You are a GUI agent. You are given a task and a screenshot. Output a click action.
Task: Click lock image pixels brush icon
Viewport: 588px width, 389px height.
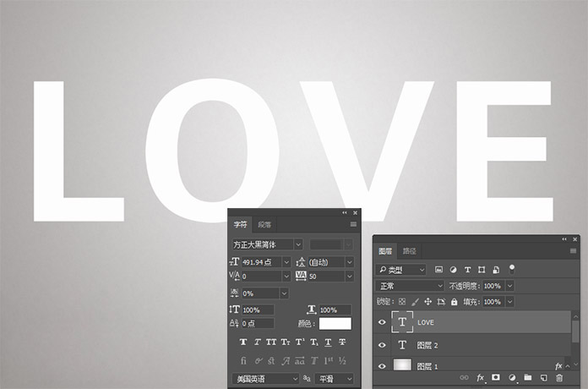[x=415, y=302]
